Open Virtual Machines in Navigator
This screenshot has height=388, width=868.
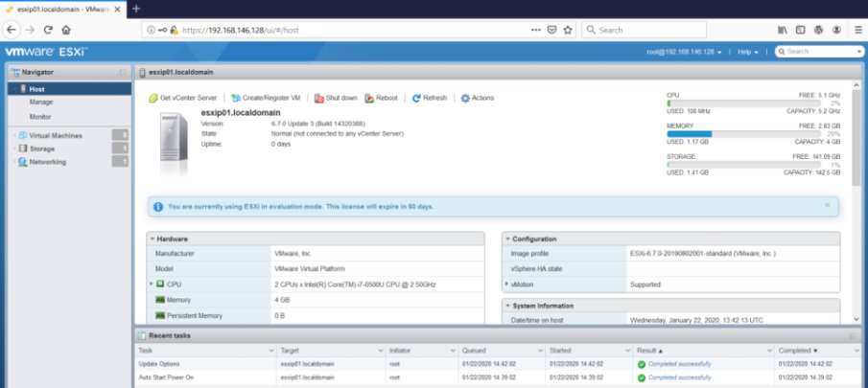pos(56,135)
